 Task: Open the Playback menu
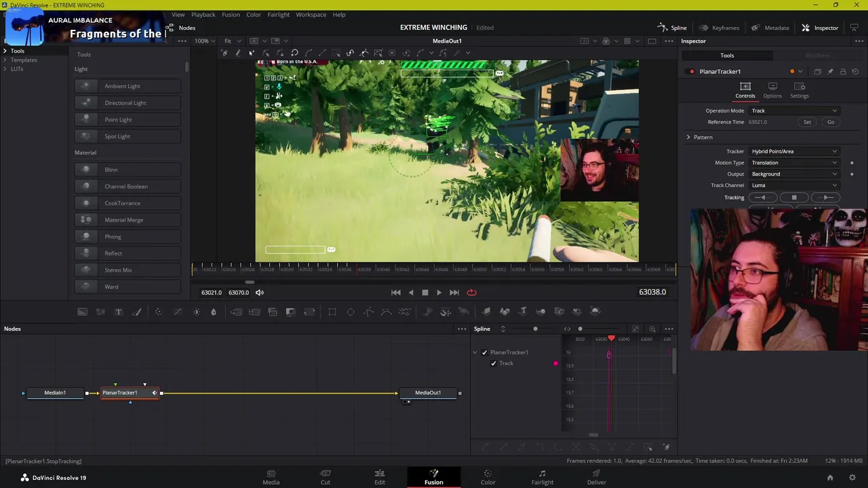pyautogui.click(x=203, y=14)
